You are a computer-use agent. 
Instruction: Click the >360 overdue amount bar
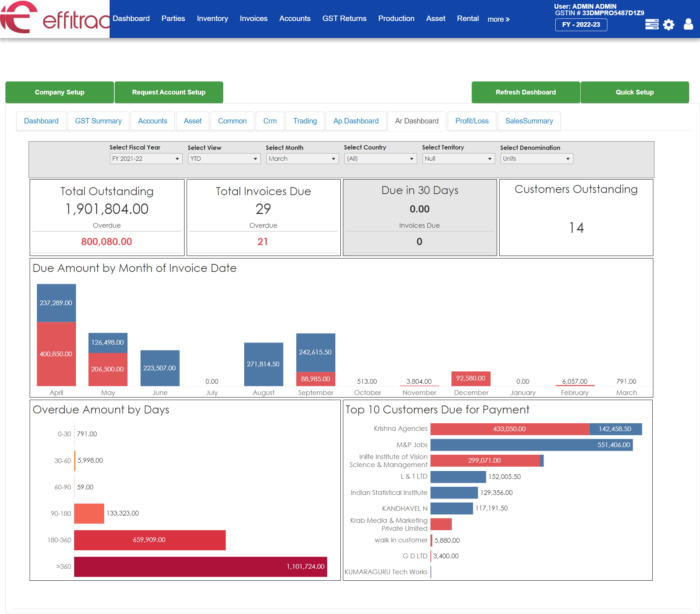click(x=201, y=567)
